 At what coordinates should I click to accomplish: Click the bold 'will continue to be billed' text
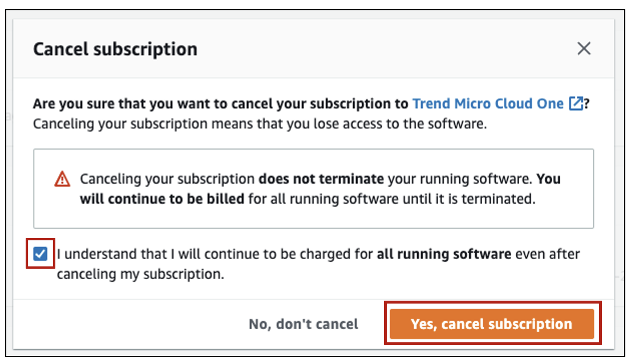tap(162, 199)
